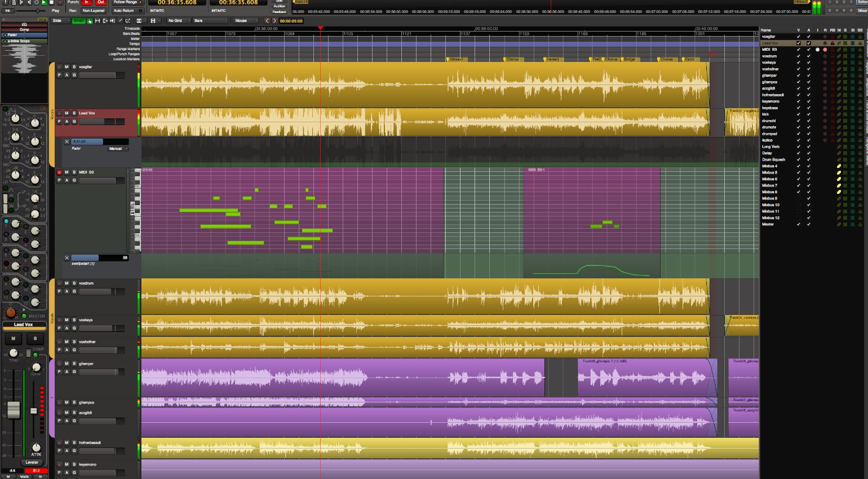Viewport: 868px width, 479px height.
Task: Mute the voxgitar track
Action: click(x=67, y=67)
